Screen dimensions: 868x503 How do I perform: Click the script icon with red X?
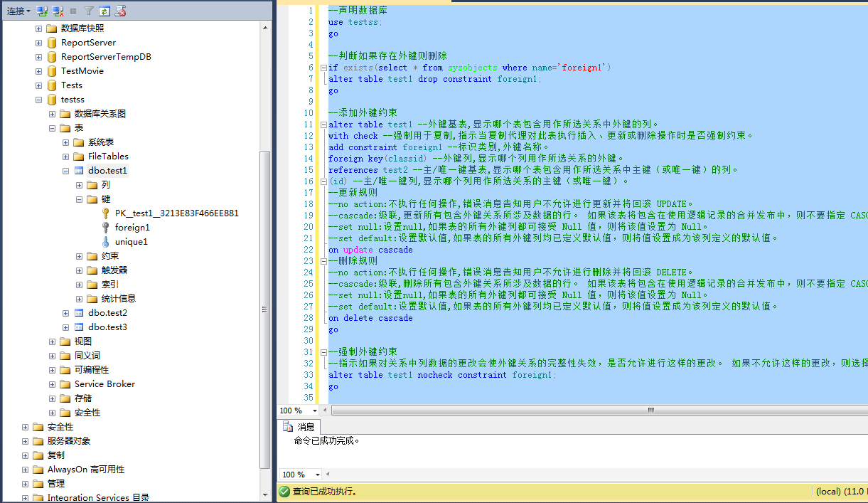pos(121,11)
